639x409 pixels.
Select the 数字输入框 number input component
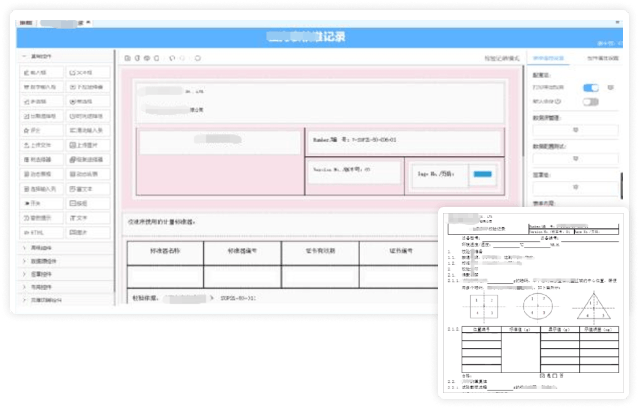click(x=42, y=87)
